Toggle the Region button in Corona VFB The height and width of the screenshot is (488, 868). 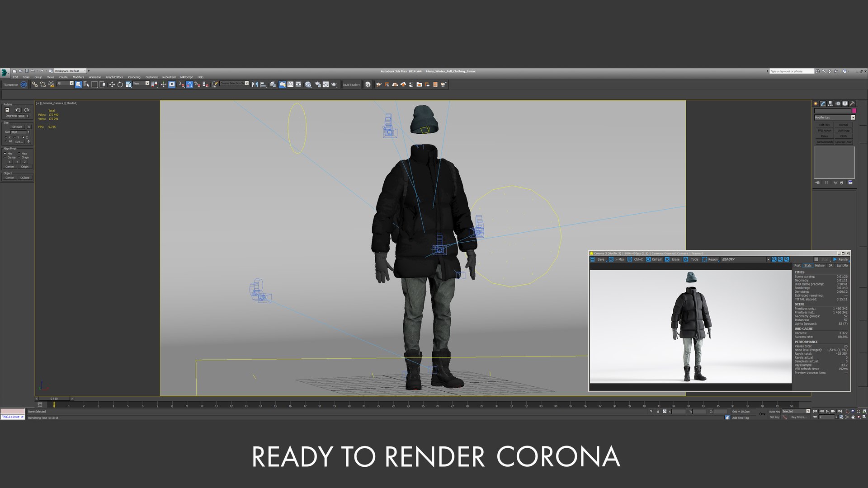[711, 259]
